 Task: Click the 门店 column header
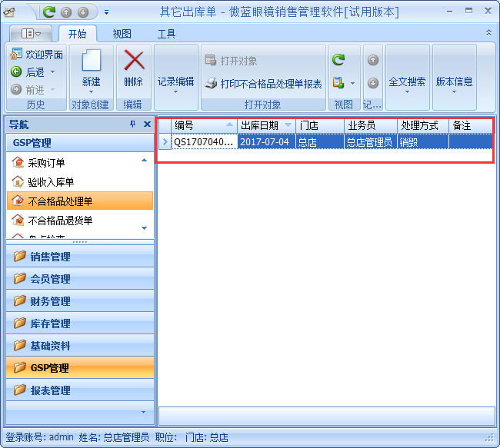pyautogui.click(x=320, y=125)
